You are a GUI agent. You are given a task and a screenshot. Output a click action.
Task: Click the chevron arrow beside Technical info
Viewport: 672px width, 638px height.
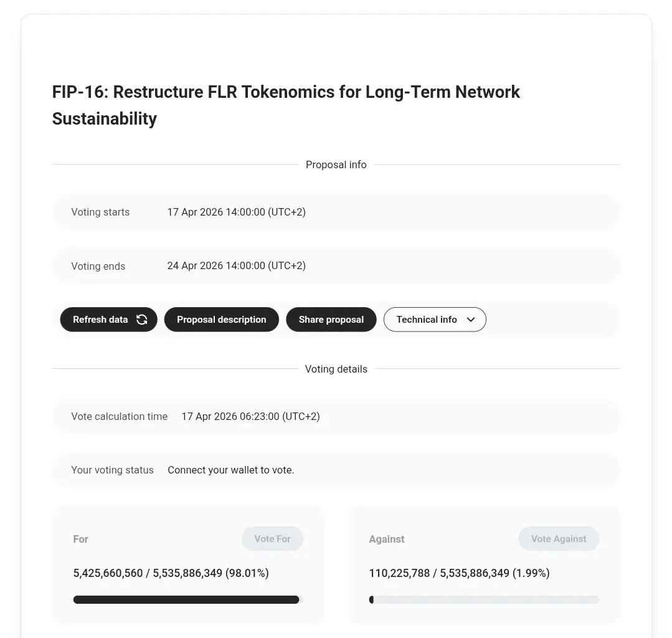(471, 320)
